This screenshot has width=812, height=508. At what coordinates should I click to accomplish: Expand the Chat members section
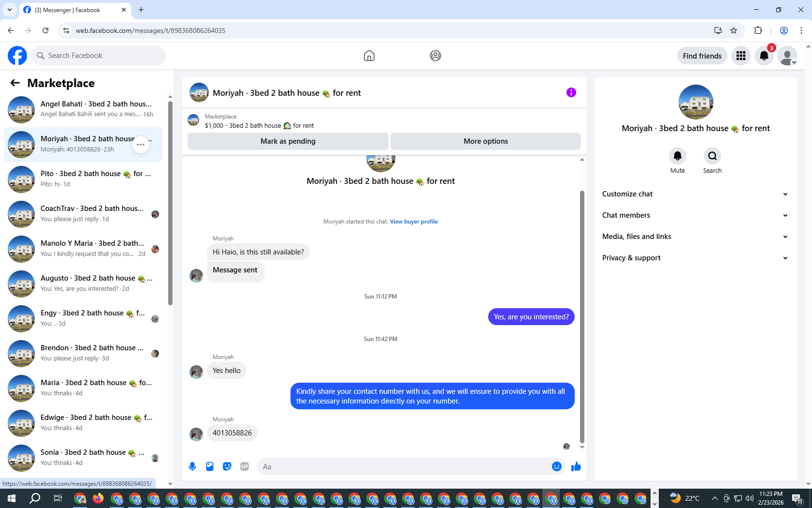click(696, 215)
